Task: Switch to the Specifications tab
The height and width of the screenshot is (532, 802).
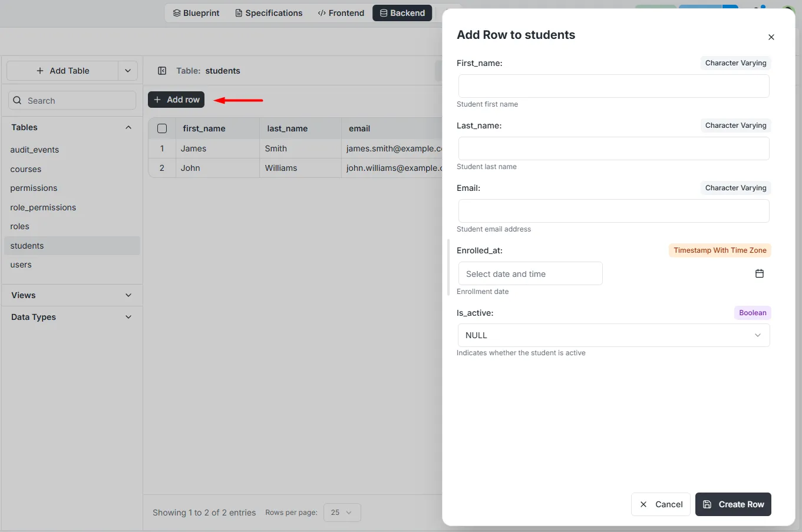Action: pyautogui.click(x=269, y=13)
